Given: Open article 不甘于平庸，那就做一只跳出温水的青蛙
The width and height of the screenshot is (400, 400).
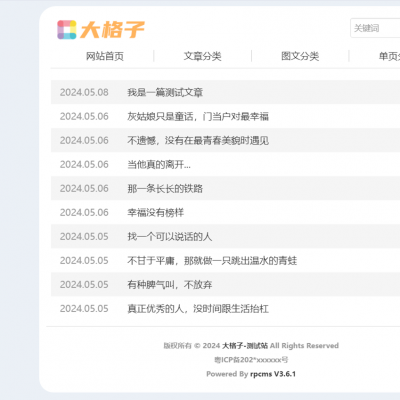Looking at the screenshot, I should [x=212, y=260].
